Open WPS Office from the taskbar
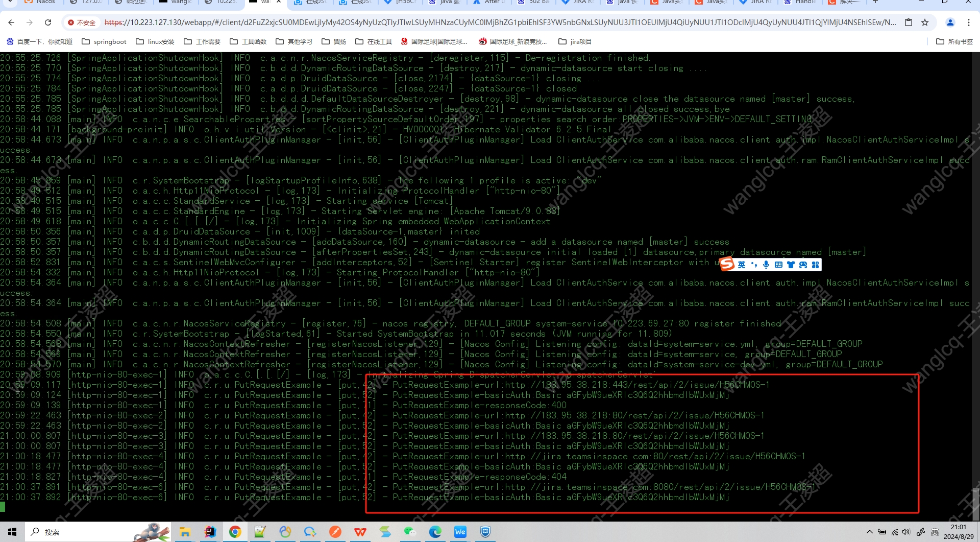 [x=360, y=532]
